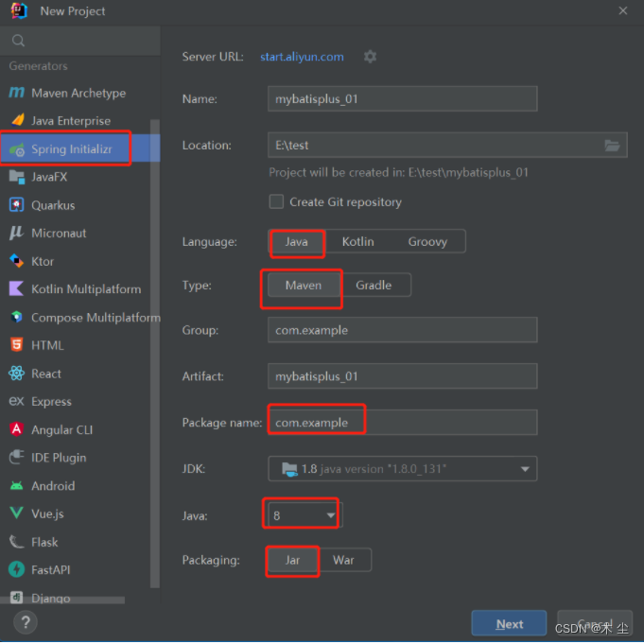Open the JDK version dropdown
Image resolution: width=644 pixels, height=644 pixels.
(403, 469)
